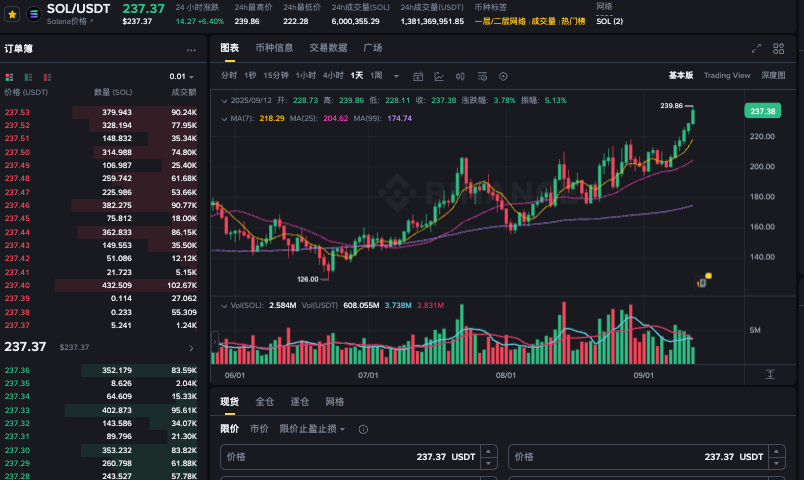Expand the chart to fullscreen

[x=757, y=47]
